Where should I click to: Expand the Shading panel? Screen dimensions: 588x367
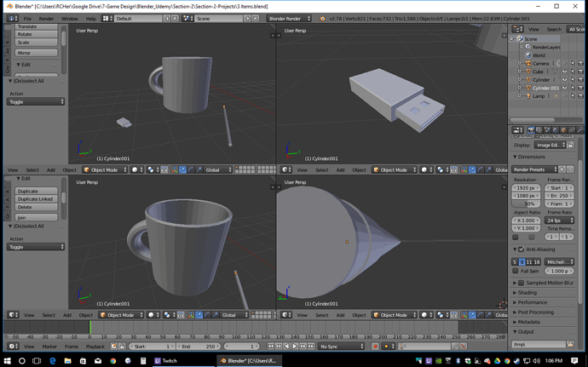pos(527,292)
